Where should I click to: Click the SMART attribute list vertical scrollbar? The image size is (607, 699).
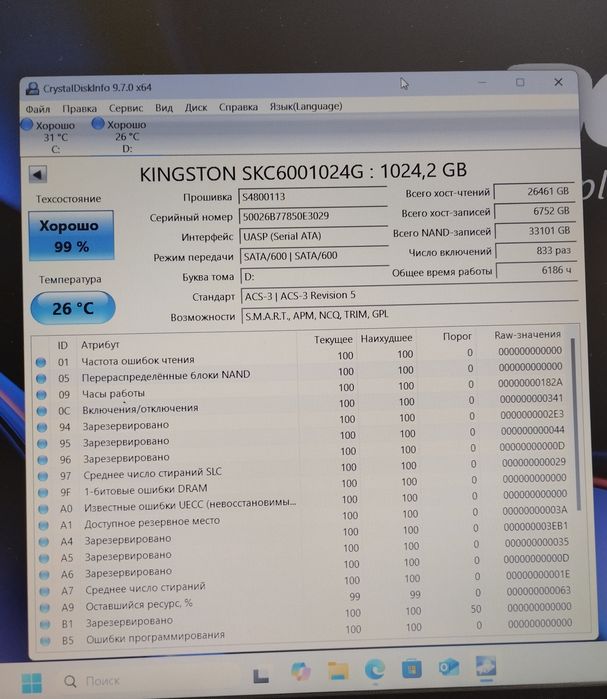pyautogui.click(x=575, y=424)
